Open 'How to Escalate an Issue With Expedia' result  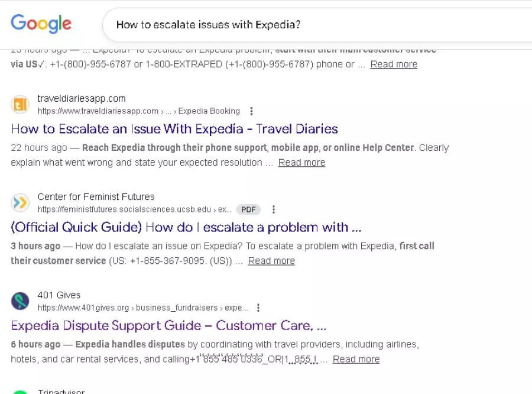(174, 129)
